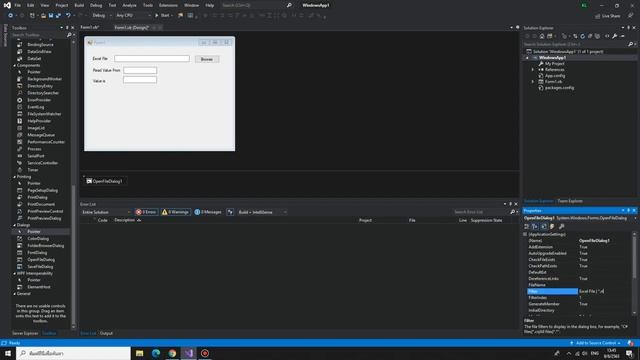Switch to the Team Explorer tab

[570, 201]
